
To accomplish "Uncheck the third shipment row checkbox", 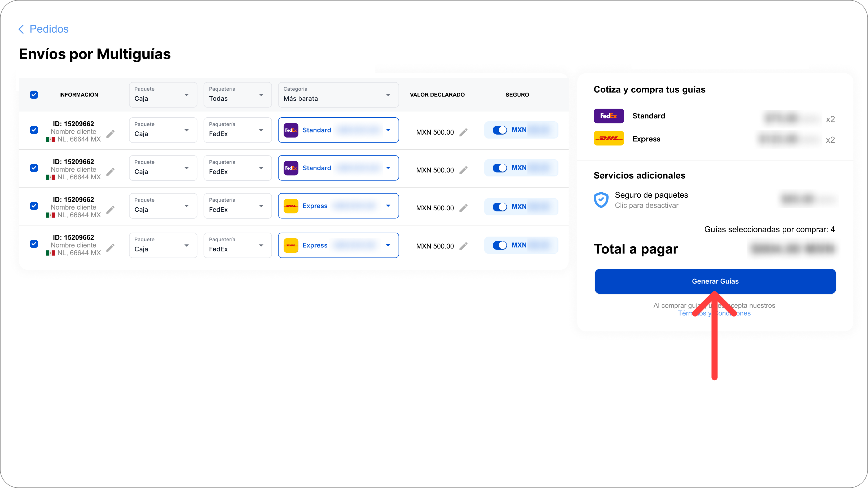I will click(x=34, y=206).
